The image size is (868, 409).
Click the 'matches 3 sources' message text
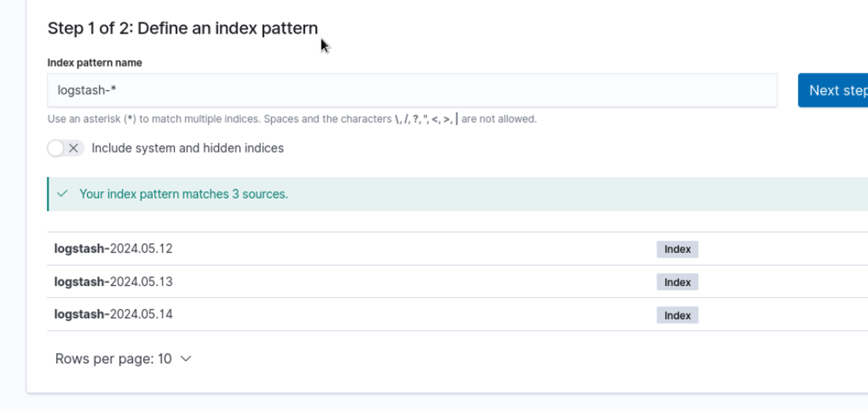coord(184,194)
